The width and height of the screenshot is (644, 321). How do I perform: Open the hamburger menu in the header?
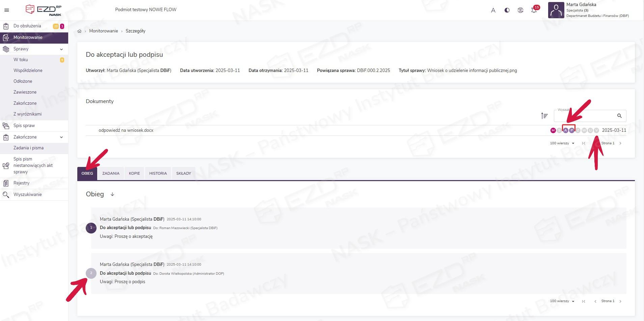(x=6, y=10)
